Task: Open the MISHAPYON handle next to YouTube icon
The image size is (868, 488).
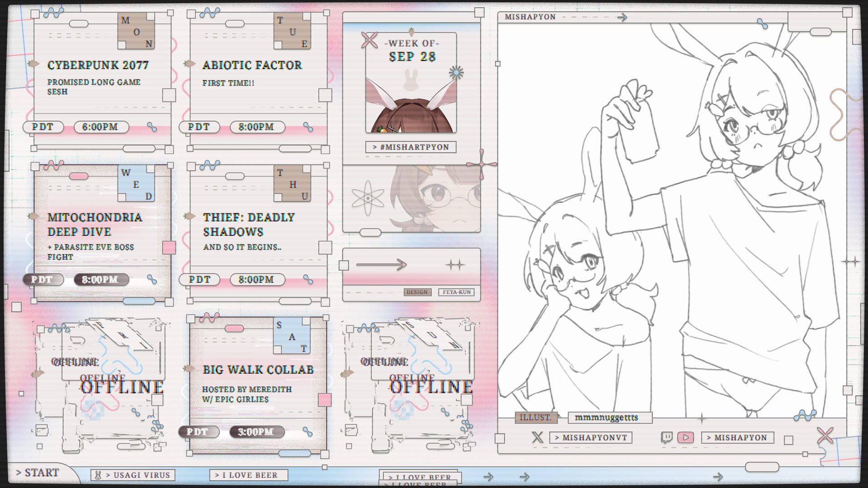Action: click(737, 437)
